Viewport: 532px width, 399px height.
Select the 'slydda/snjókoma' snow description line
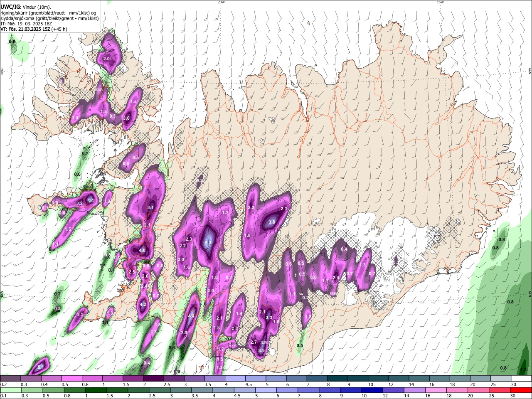coord(49,18)
